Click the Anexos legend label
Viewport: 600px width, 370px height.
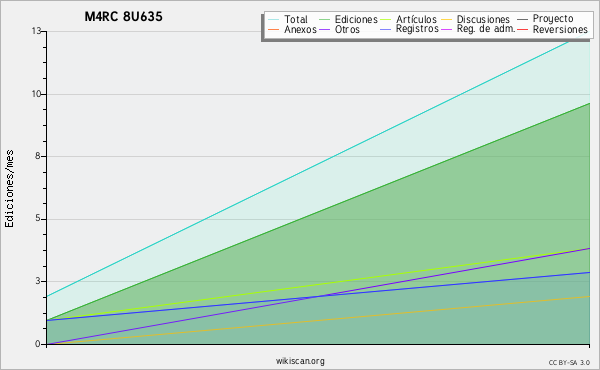click(300, 29)
